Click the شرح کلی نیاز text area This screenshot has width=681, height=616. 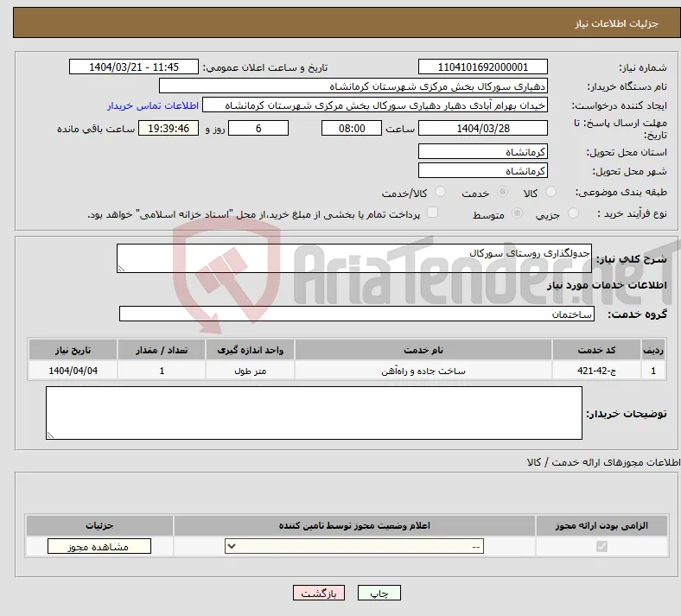[354, 258]
